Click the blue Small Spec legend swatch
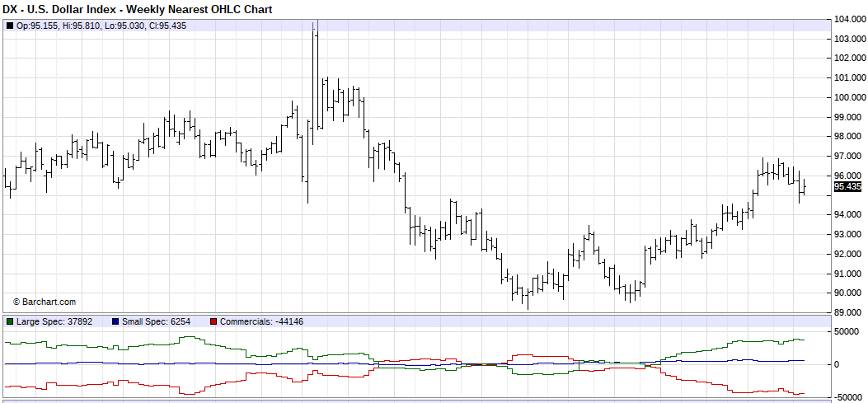The width and height of the screenshot is (868, 403). click(x=115, y=321)
